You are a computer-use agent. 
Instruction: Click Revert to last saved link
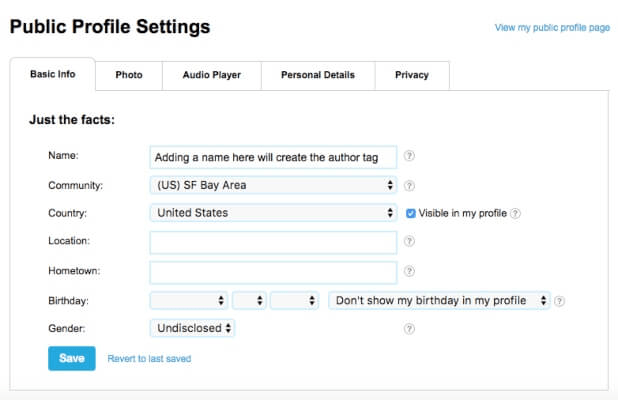tap(149, 359)
